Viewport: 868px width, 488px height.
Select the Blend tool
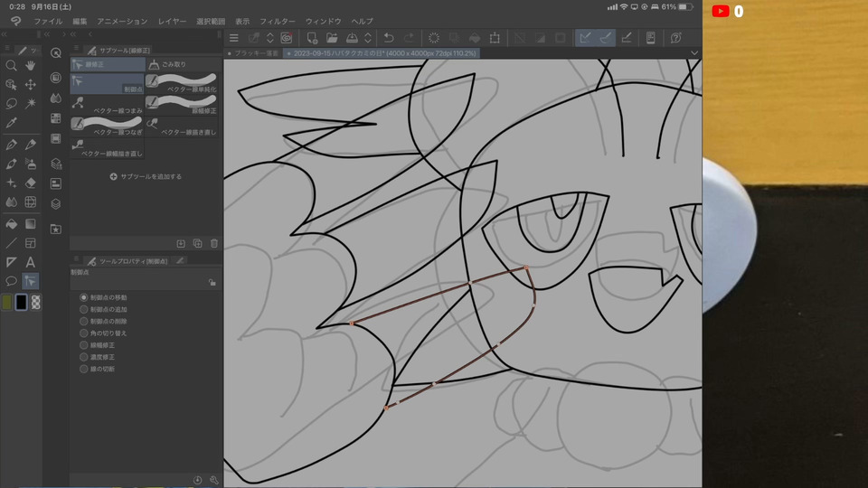[11, 202]
